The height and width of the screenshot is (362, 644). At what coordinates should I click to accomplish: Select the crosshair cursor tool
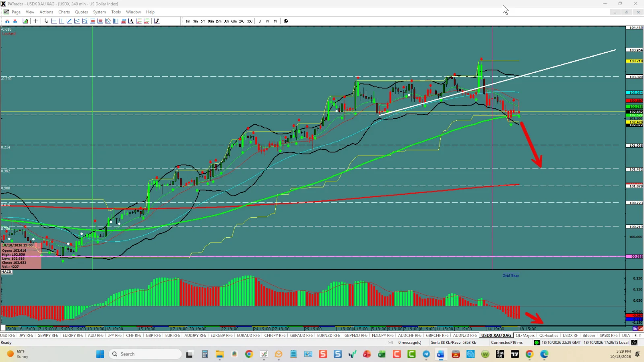coord(35,21)
